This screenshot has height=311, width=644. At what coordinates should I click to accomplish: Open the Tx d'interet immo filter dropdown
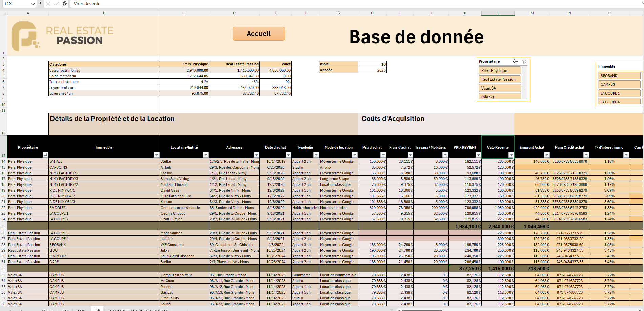point(626,155)
